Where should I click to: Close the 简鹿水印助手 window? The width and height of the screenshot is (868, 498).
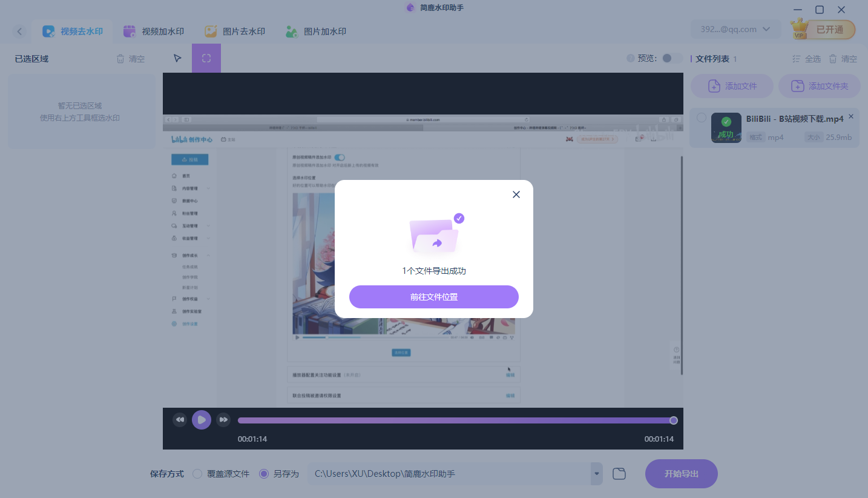[x=841, y=10]
